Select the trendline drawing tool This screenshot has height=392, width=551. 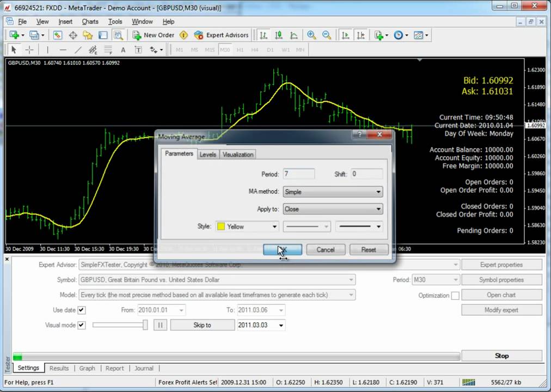[x=78, y=50]
